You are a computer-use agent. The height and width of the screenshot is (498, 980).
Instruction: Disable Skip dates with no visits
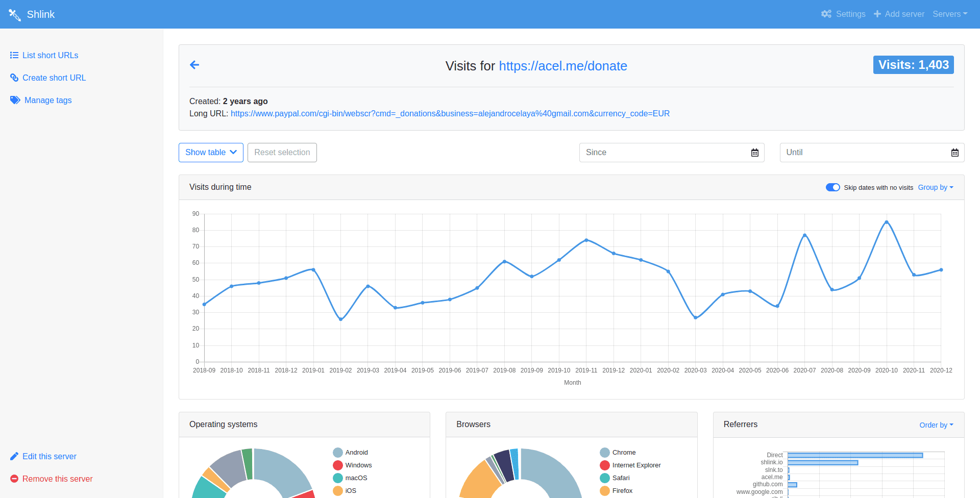832,187
